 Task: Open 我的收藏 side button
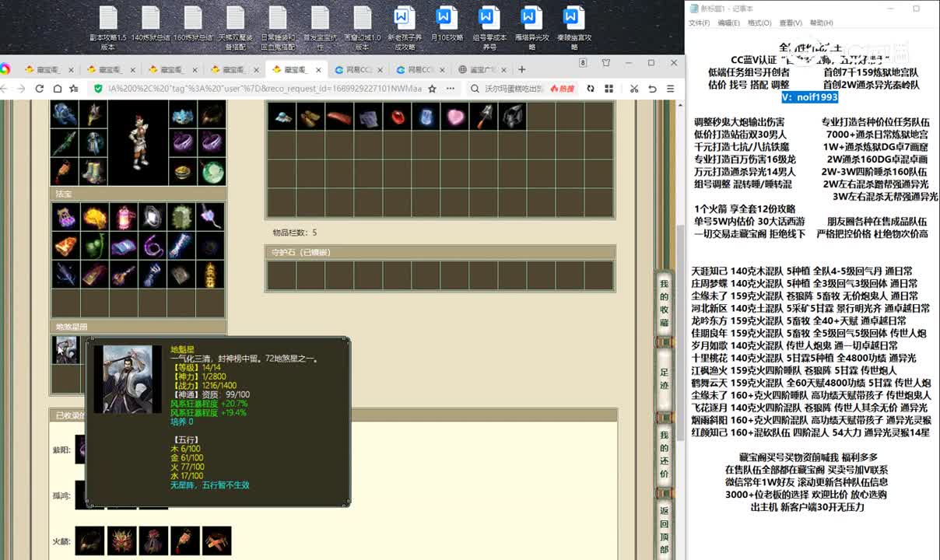(664, 303)
